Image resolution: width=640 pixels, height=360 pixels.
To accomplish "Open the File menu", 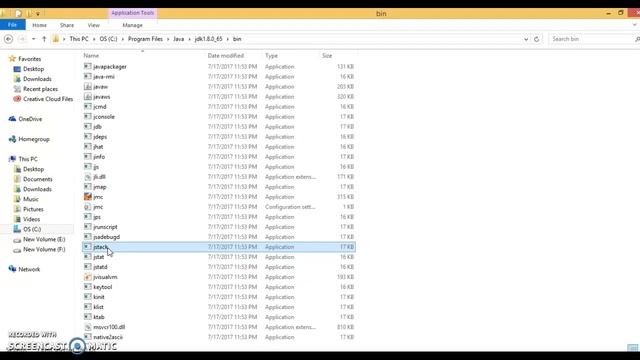I will tap(13, 25).
